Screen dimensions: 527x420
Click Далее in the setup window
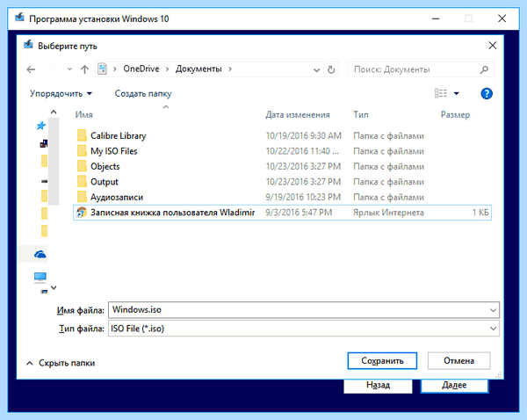(454, 386)
